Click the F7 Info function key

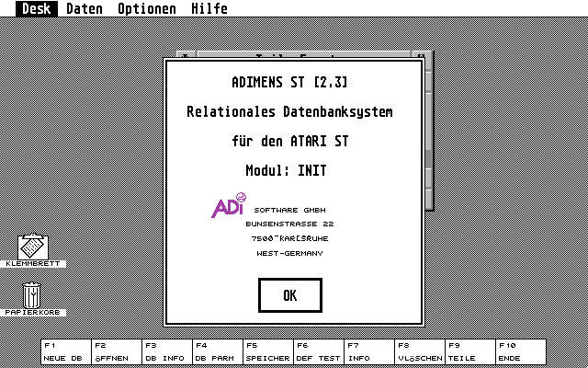point(369,351)
